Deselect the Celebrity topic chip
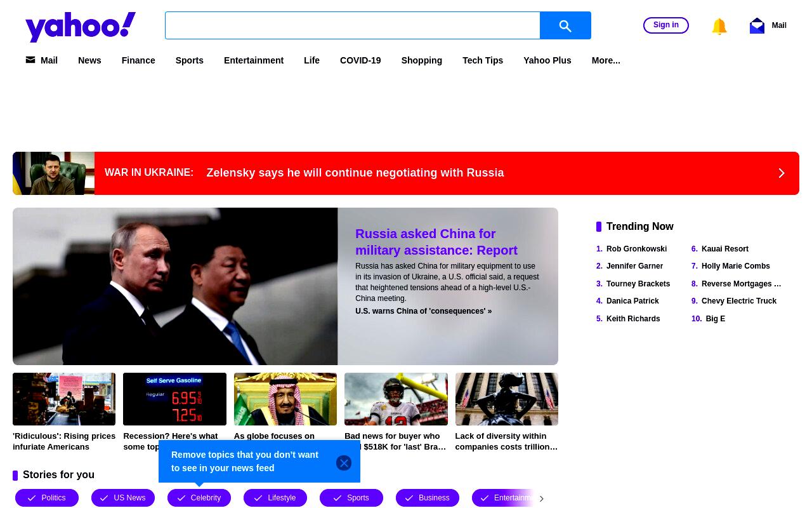This screenshot has height=508, width=812. 199,498
